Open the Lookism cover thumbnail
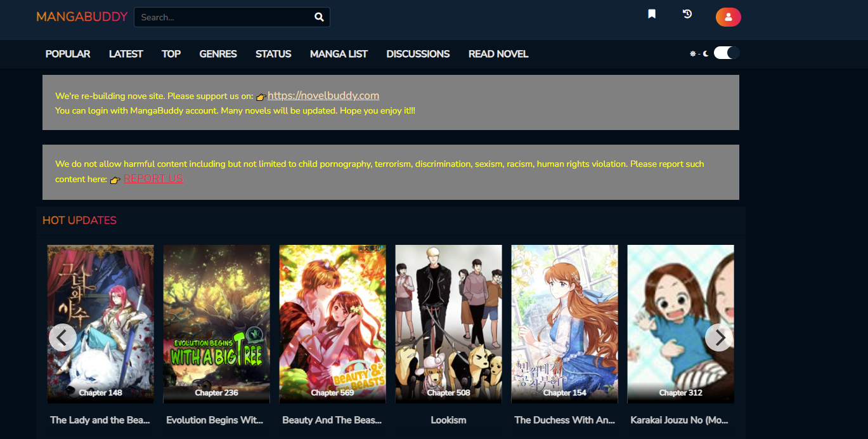 click(448, 324)
